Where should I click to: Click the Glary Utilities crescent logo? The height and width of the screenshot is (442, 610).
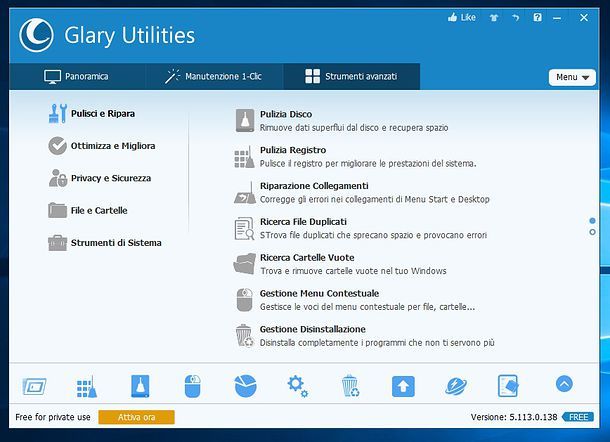pyautogui.click(x=36, y=35)
